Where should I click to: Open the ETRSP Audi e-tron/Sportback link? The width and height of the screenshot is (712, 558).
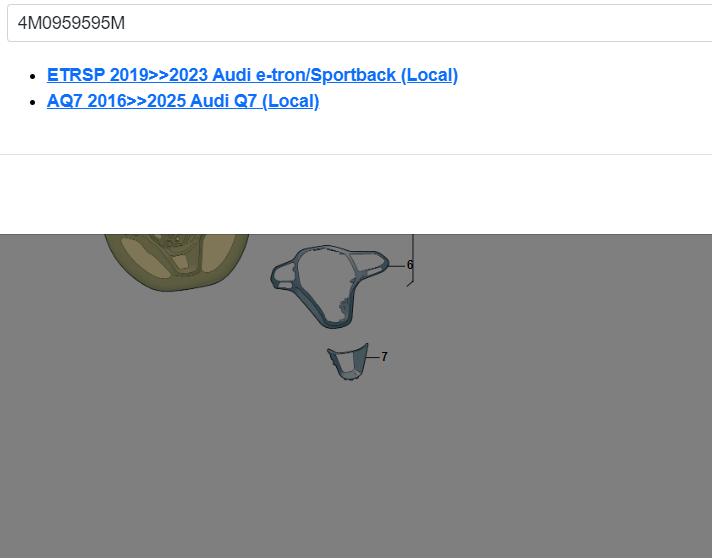252,75
